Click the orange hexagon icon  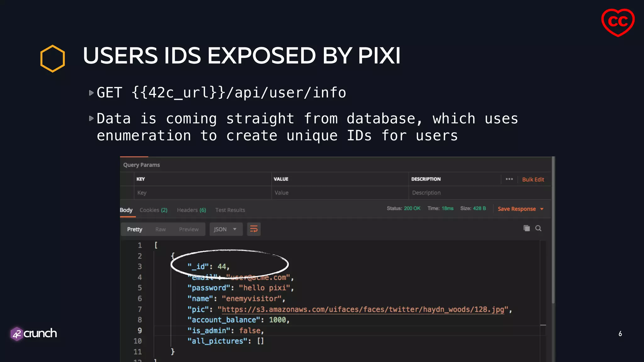[53, 58]
